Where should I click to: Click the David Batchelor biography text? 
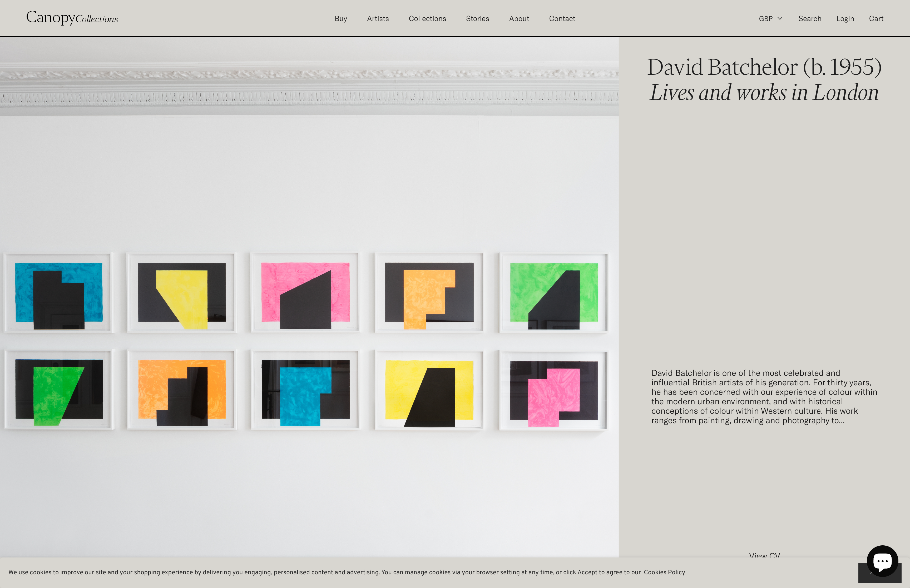(x=764, y=396)
